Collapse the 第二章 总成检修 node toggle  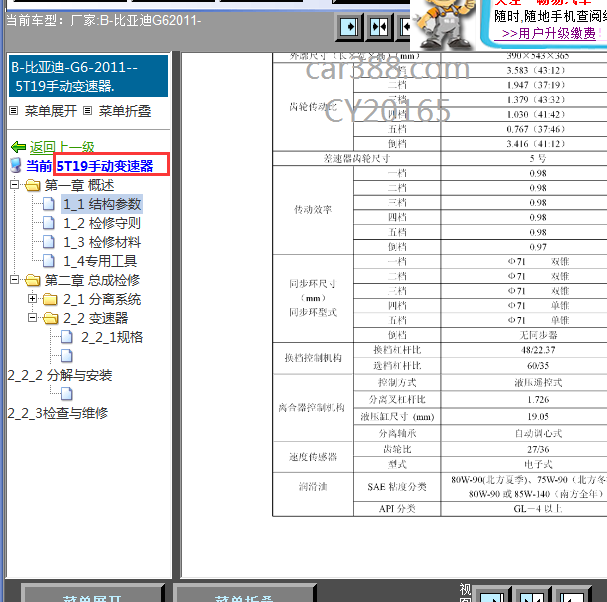14,280
